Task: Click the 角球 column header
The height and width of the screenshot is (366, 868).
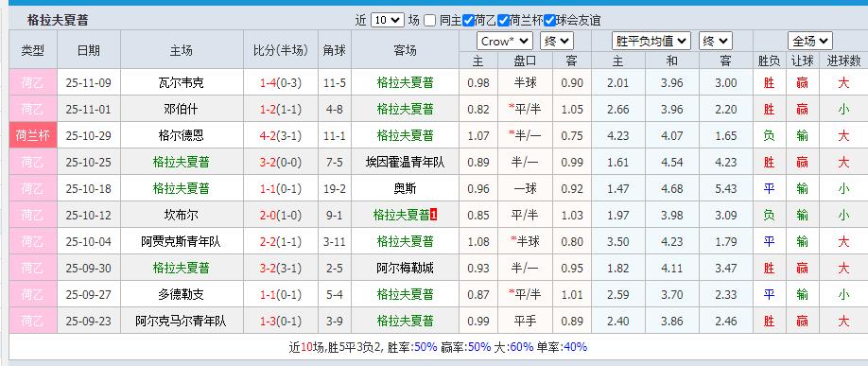Action: (335, 50)
